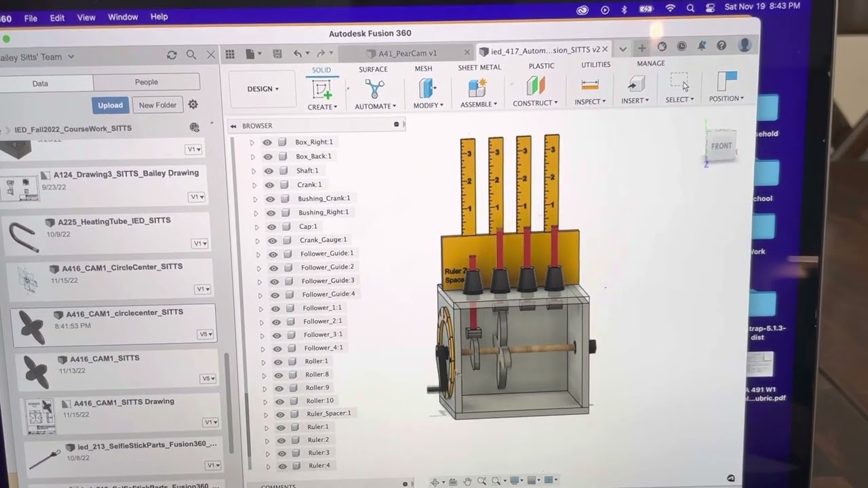The image size is (868, 488).
Task: Open the user profile avatar
Action: [745, 45]
